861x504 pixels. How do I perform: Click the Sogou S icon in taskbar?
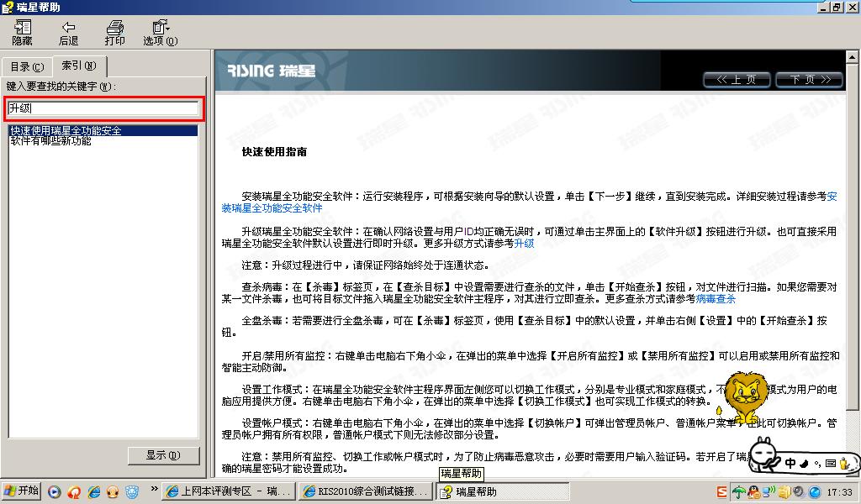(x=722, y=492)
